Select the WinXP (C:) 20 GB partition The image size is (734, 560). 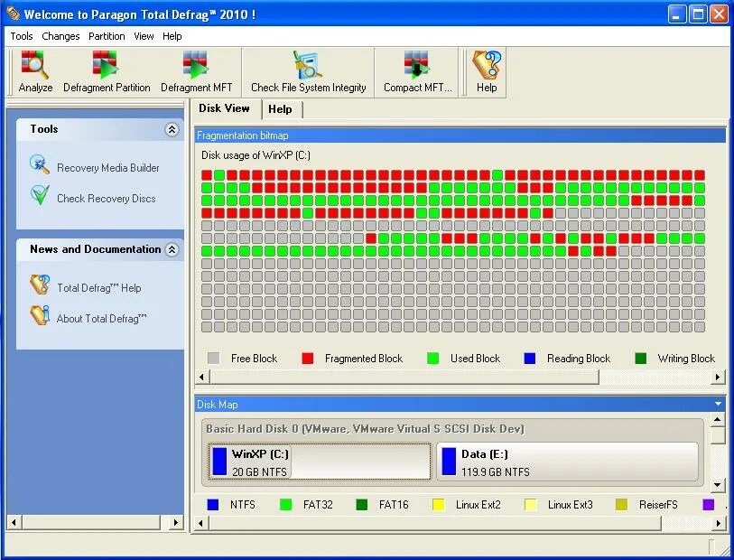pyautogui.click(x=320, y=462)
